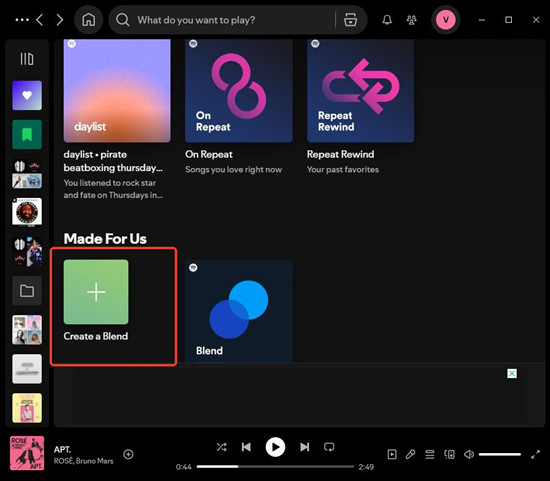Click the elapsed time 0:44
This screenshot has height=481, width=550.
184,467
